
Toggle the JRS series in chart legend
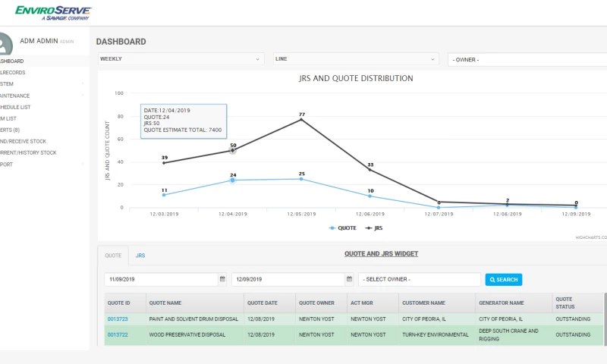pos(374,227)
